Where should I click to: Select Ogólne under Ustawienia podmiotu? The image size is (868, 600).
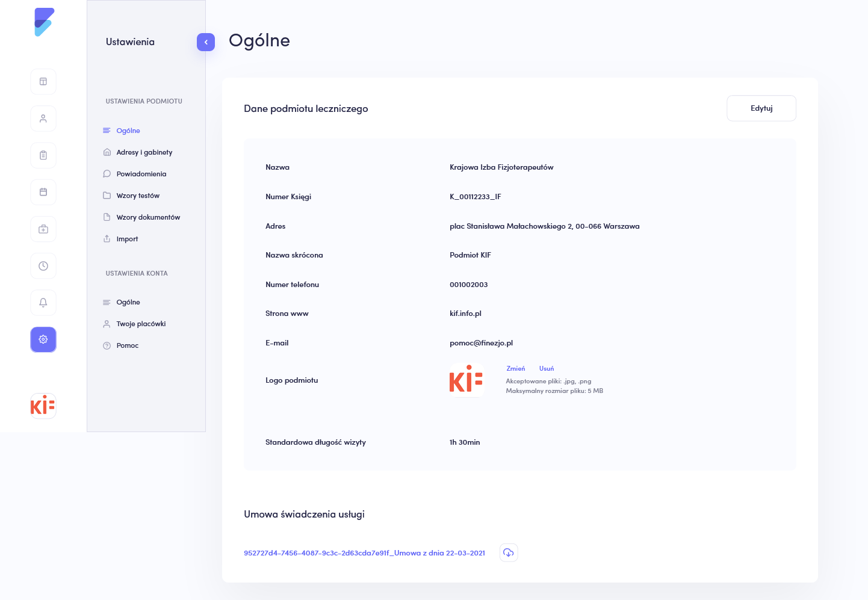pyautogui.click(x=128, y=131)
